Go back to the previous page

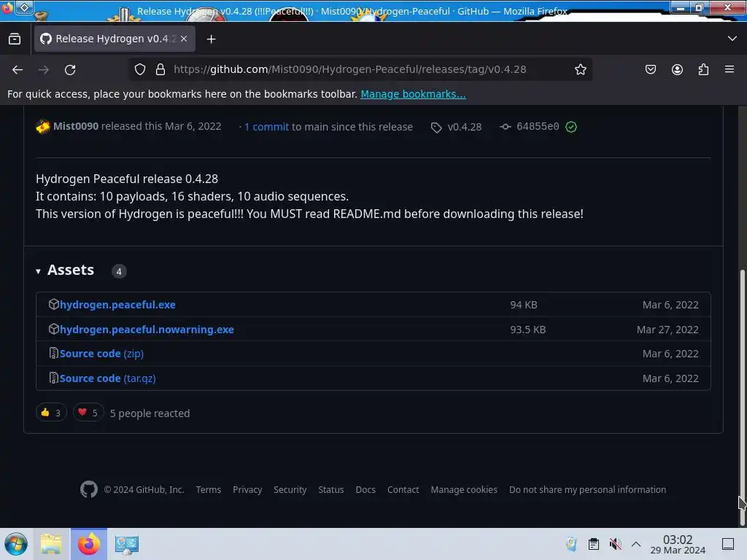pos(18,69)
